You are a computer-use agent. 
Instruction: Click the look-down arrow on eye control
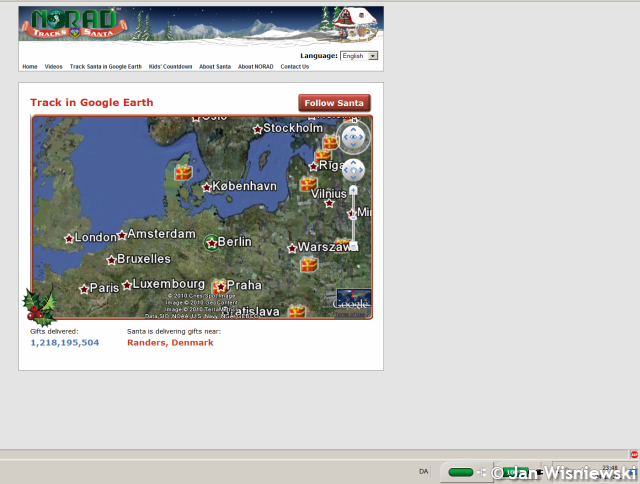353,145
